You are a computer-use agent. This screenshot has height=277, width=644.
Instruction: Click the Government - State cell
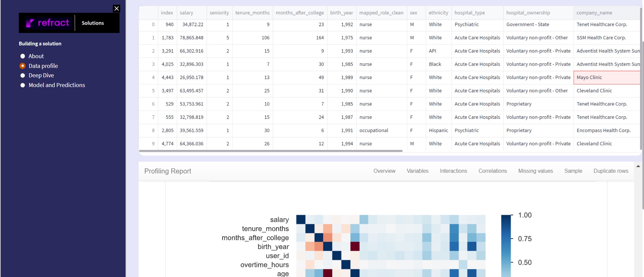click(539, 25)
